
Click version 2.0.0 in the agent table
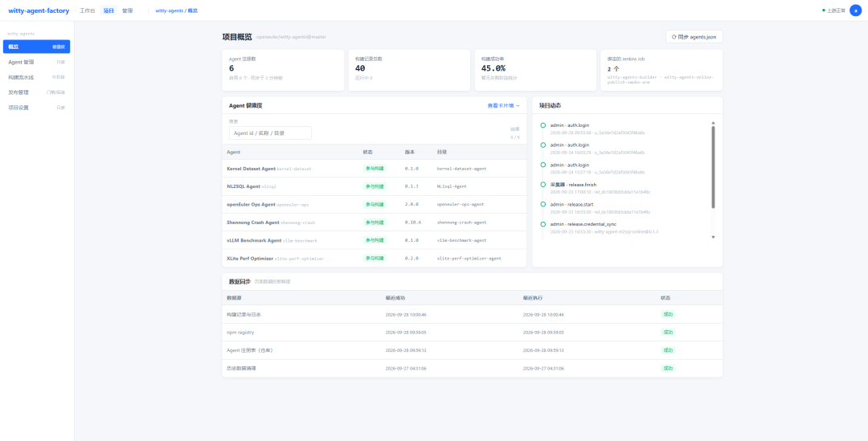pyautogui.click(x=411, y=204)
